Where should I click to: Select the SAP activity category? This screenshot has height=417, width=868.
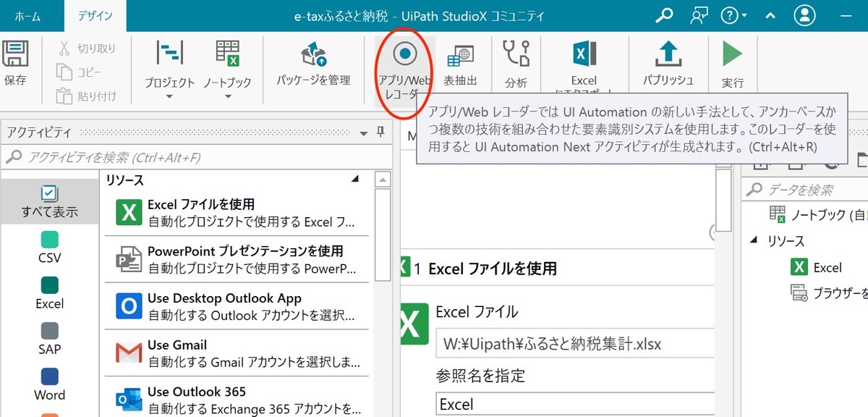[49, 340]
